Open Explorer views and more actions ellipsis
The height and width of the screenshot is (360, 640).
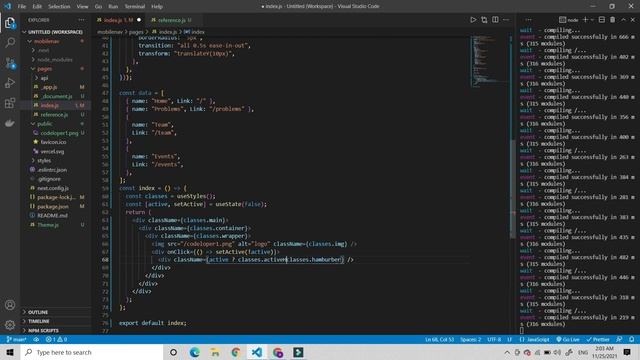82,20
